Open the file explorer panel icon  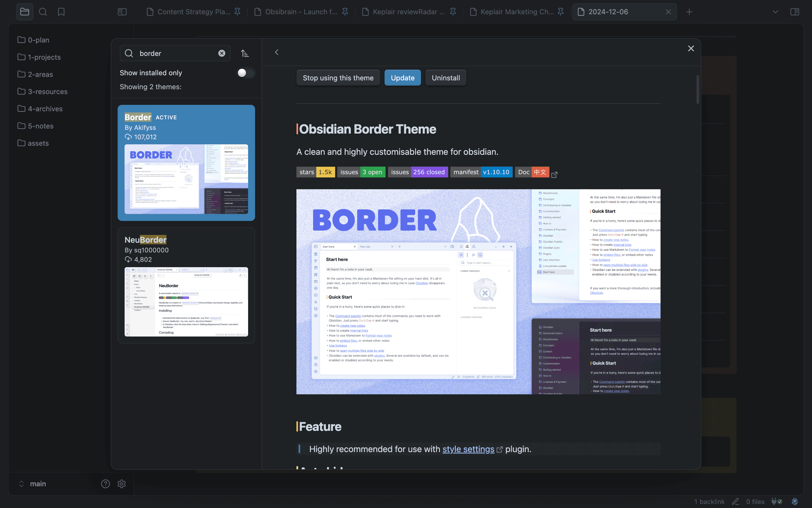[x=25, y=12]
